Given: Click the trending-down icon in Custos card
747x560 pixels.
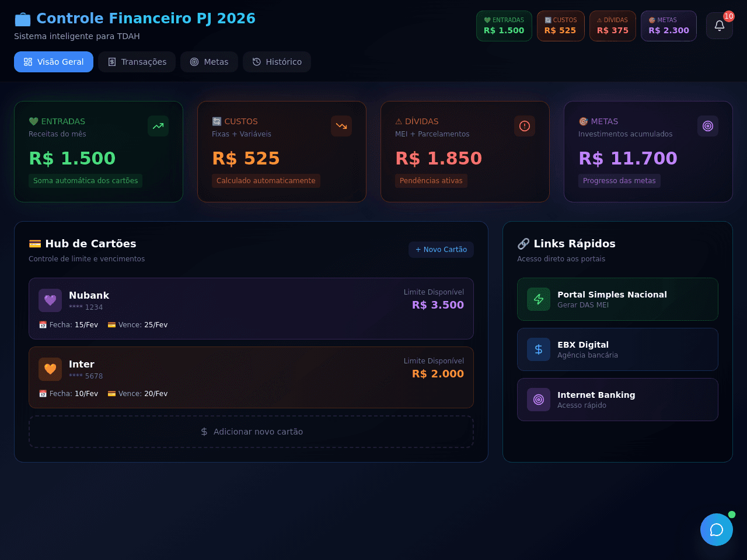Looking at the screenshot, I should 341,126.
